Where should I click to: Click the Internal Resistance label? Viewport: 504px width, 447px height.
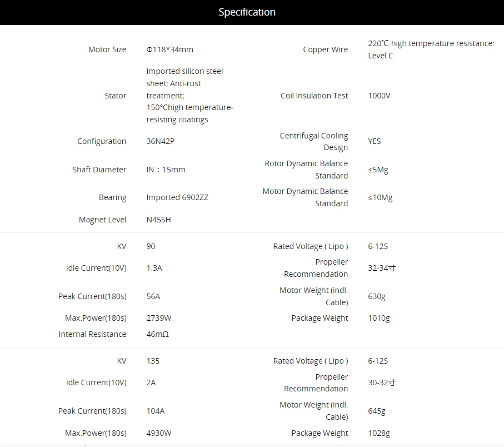click(93, 334)
